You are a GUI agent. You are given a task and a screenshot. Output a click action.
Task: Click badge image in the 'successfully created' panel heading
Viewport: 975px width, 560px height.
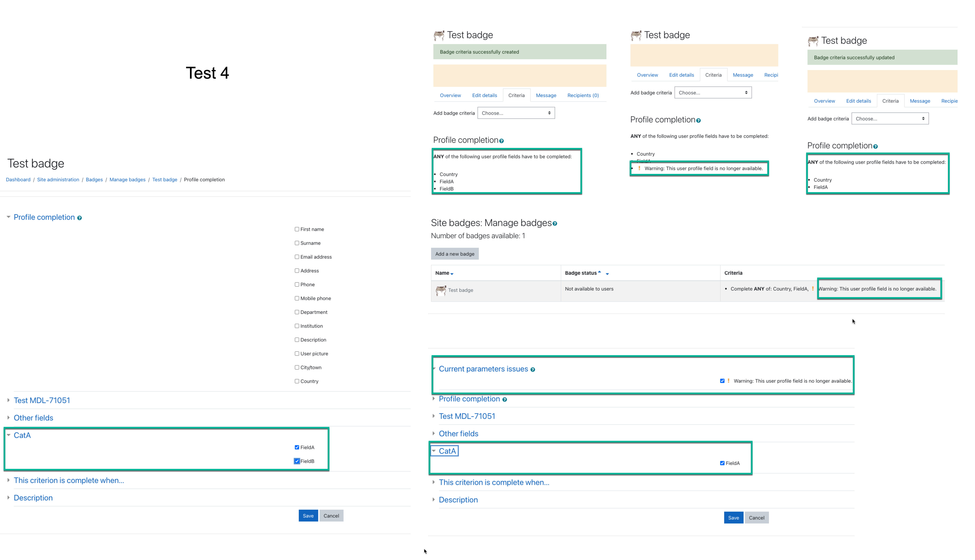439,35
